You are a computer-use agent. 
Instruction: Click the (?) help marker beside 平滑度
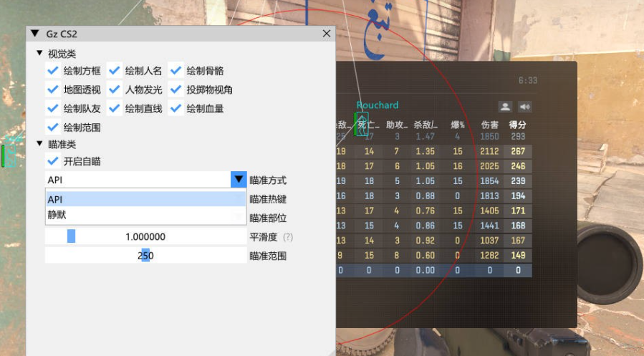pyautogui.click(x=288, y=237)
